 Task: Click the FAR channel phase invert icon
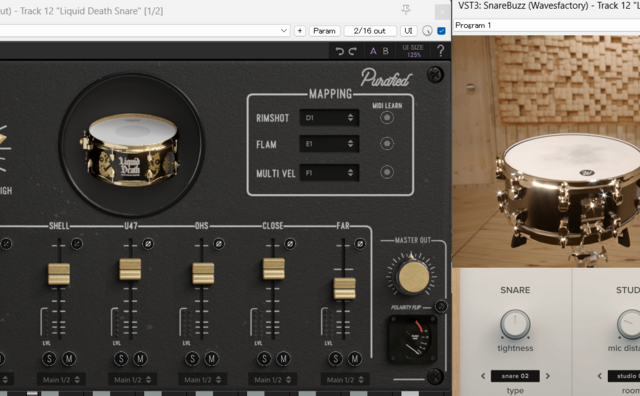click(360, 244)
